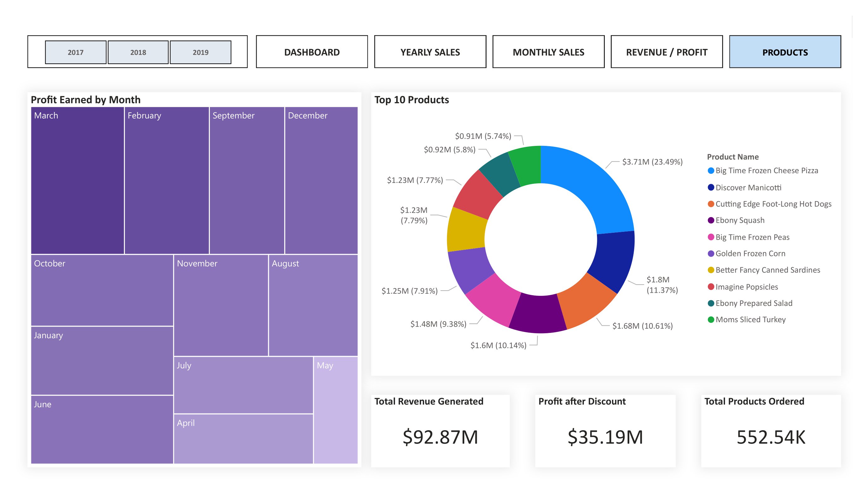Select the Total Products Ordered card
The height and width of the screenshot is (502, 868).
tap(771, 431)
